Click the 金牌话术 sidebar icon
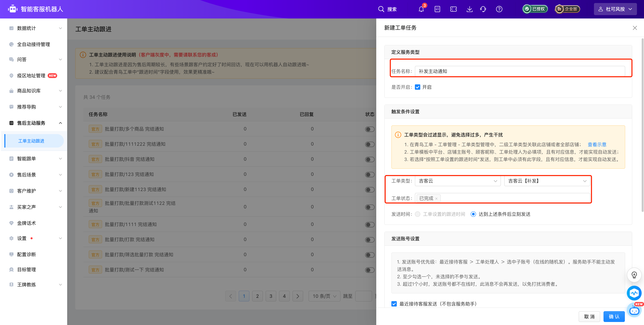The height and width of the screenshot is (325, 644). point(11,223)
